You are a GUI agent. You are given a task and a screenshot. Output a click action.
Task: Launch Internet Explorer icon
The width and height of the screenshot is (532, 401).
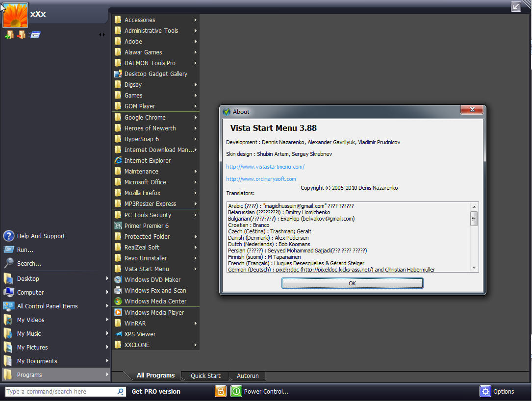click(118, 160)
